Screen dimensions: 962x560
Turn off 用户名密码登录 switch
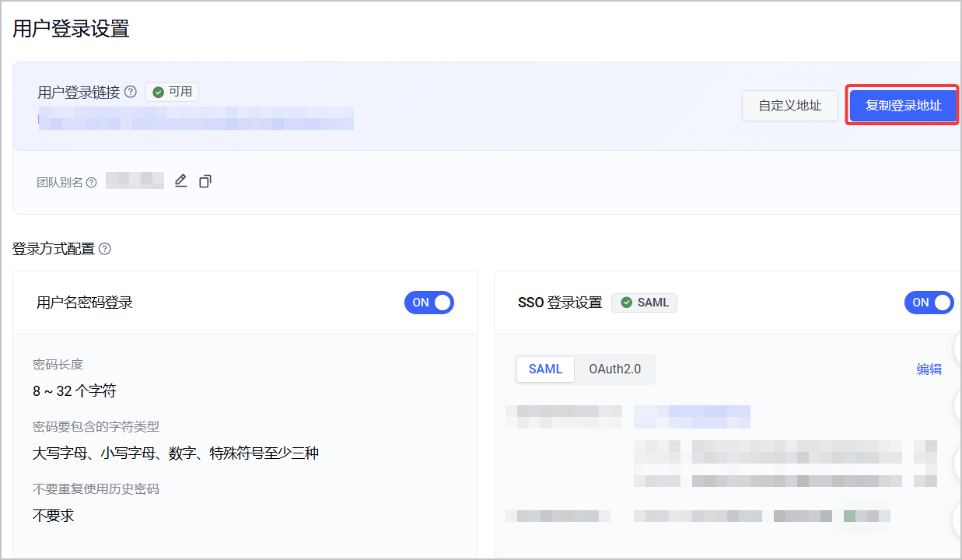click(x=429, y=303)
